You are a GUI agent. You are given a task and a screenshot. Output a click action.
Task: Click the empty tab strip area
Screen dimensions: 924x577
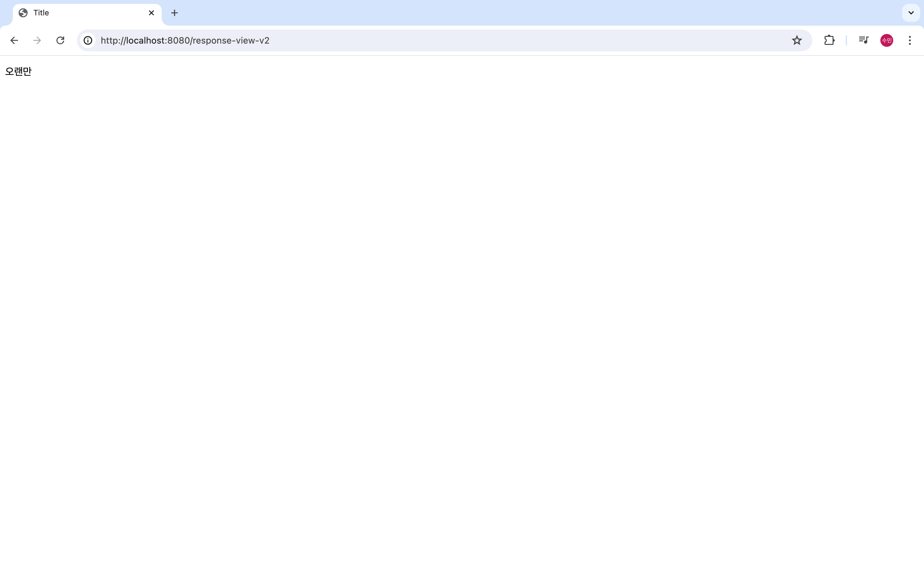(535, 13)
